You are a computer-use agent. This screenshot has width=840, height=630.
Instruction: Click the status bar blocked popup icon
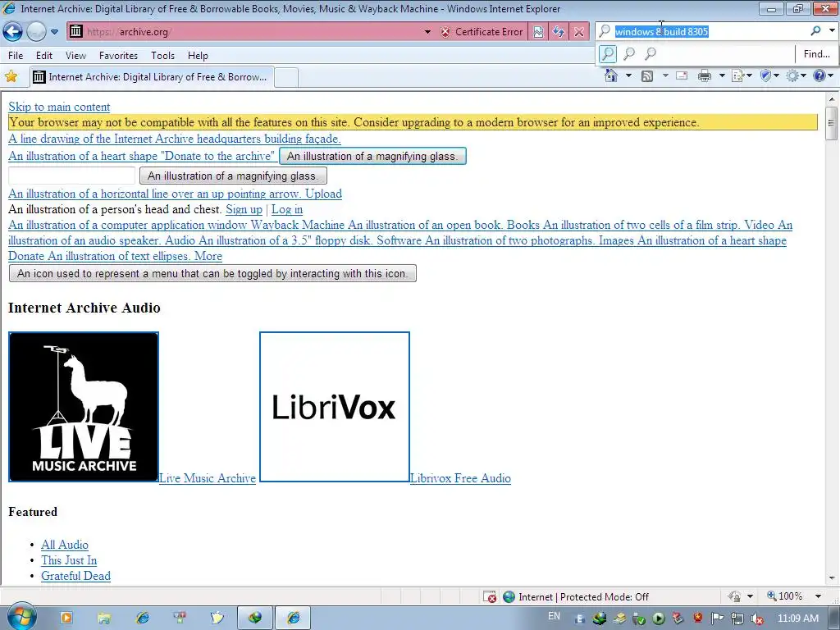pos(489,597)
